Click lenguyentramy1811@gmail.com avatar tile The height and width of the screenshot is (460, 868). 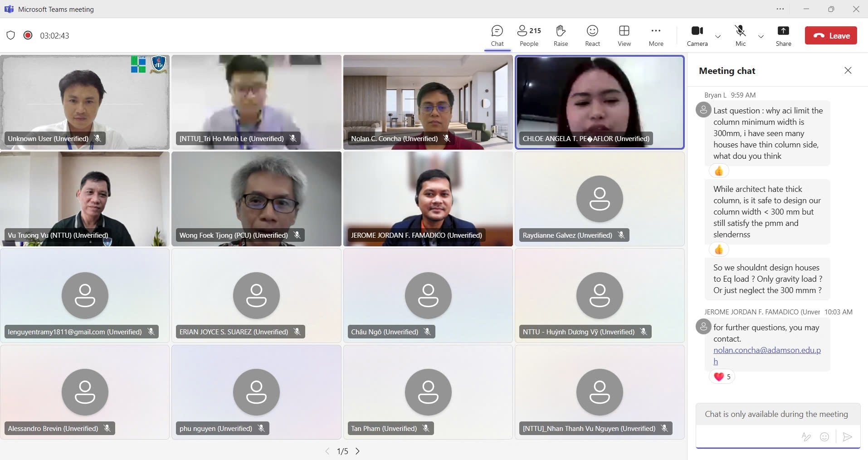tap(85, 295)
